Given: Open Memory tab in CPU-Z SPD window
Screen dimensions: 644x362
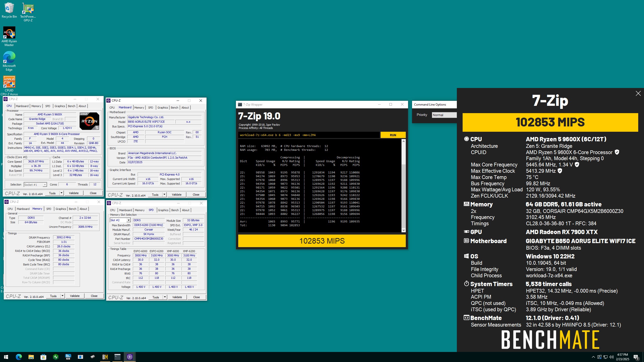Looking at the screenshot, I should tap(140, 210).
